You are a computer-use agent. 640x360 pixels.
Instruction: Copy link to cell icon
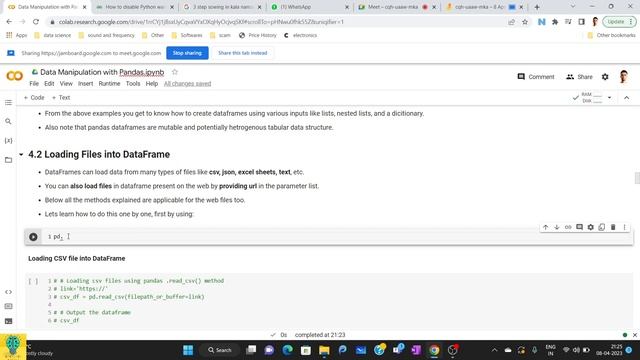coord(568,227)
